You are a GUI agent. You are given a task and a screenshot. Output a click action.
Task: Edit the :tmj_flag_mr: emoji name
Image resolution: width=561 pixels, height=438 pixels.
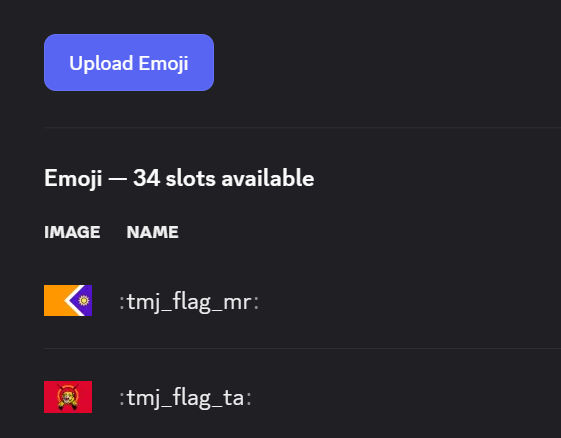(x=189, y=302)
